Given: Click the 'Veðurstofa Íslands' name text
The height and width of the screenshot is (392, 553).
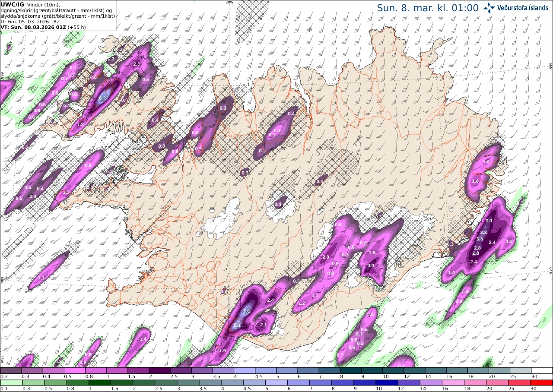Looking at the screenshot, I should click(x=523, y=8).
